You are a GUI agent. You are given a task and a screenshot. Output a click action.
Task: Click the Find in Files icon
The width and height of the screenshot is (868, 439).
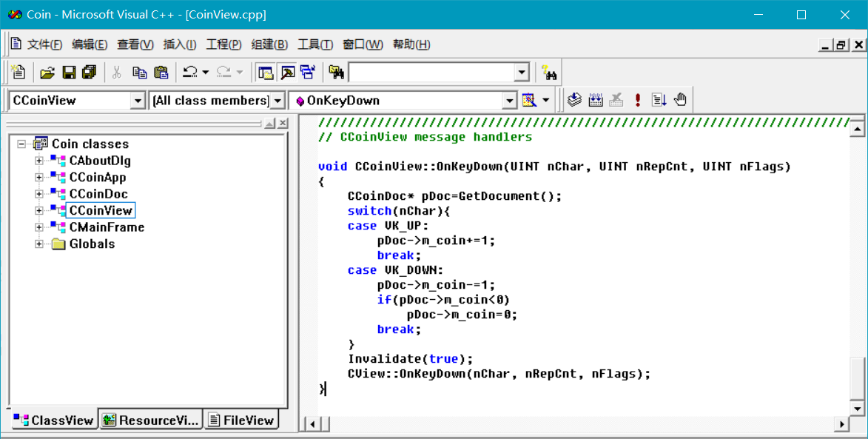[x=336, y=73]
